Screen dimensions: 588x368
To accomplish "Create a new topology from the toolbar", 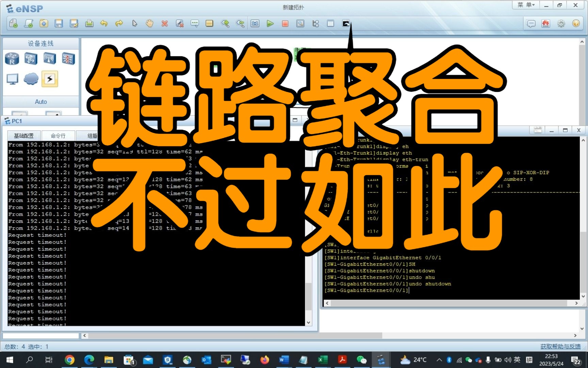I will 13,24.
